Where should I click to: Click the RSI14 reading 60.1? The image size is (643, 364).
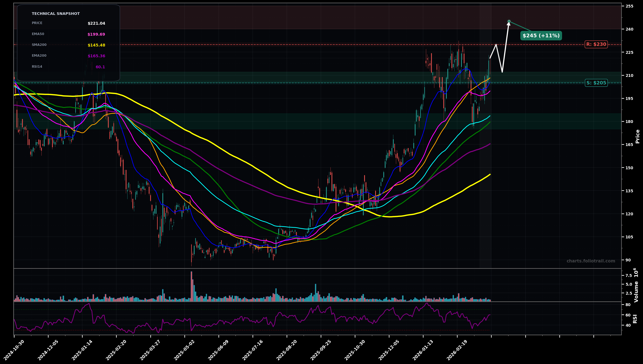pyautogui.click(x=100, y=67)
